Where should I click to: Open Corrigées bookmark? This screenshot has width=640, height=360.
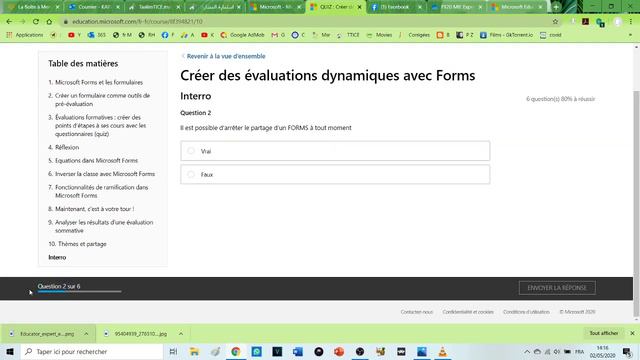[414, 35]
